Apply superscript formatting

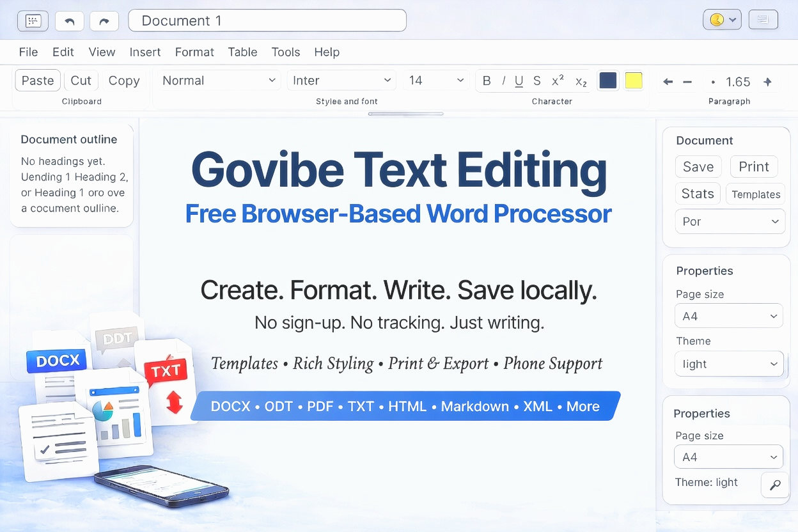pyautogui.click(x=558, y=81)
